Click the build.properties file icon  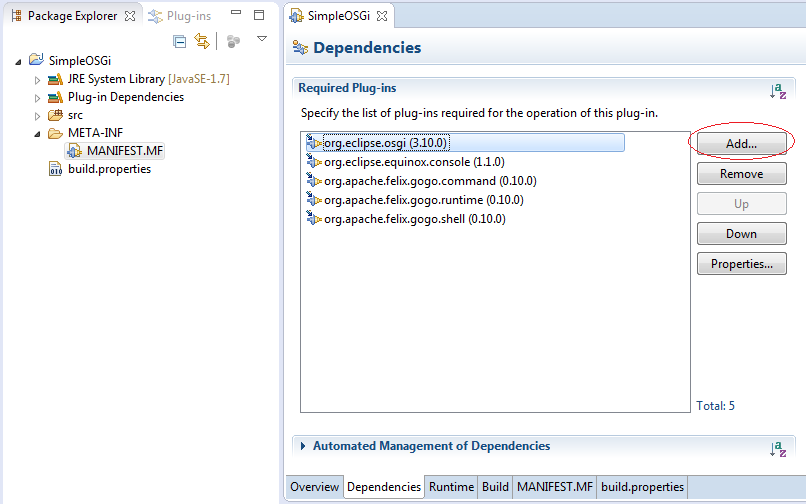[x=55, y=169]
